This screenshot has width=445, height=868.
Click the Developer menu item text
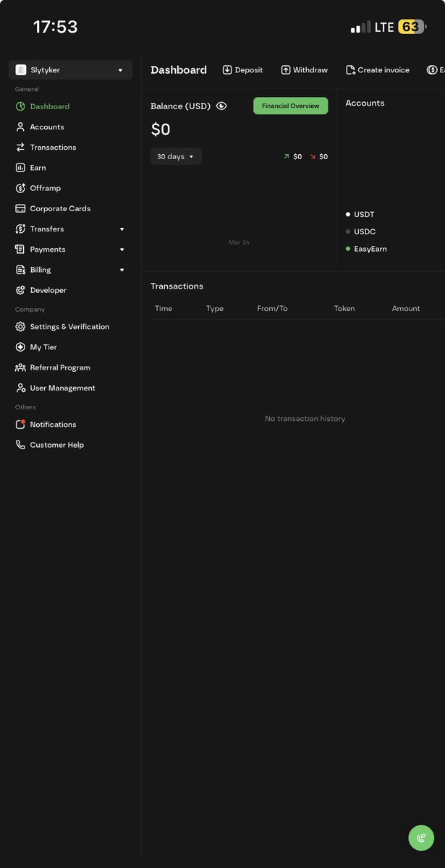(48, 290)
